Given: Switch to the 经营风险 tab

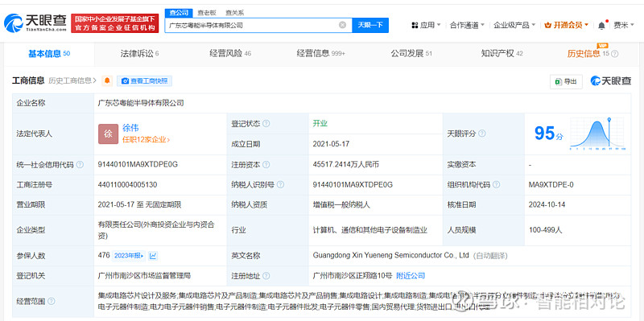Looking at the screenshot, I should pyautogui.click(x=230, y=54).
